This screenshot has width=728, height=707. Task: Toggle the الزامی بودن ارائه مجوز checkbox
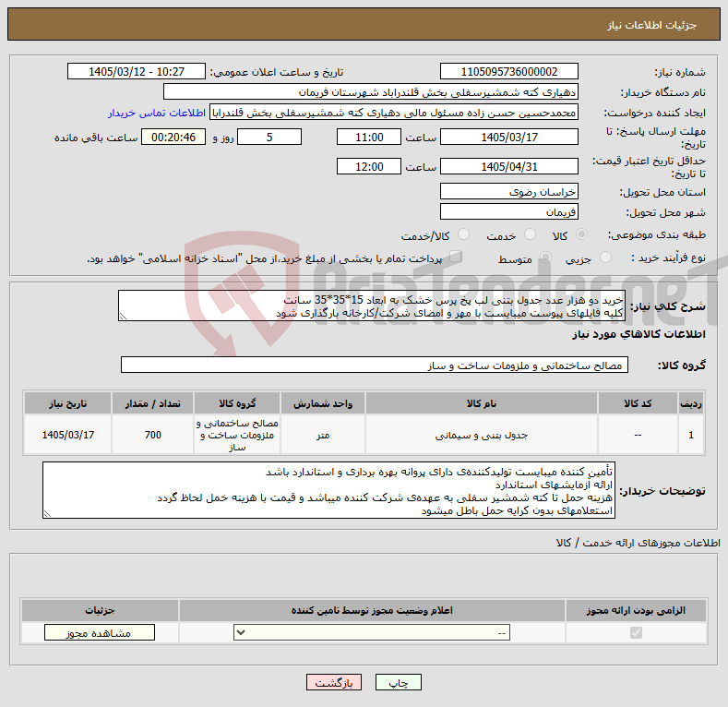click(x=636, y=632)
